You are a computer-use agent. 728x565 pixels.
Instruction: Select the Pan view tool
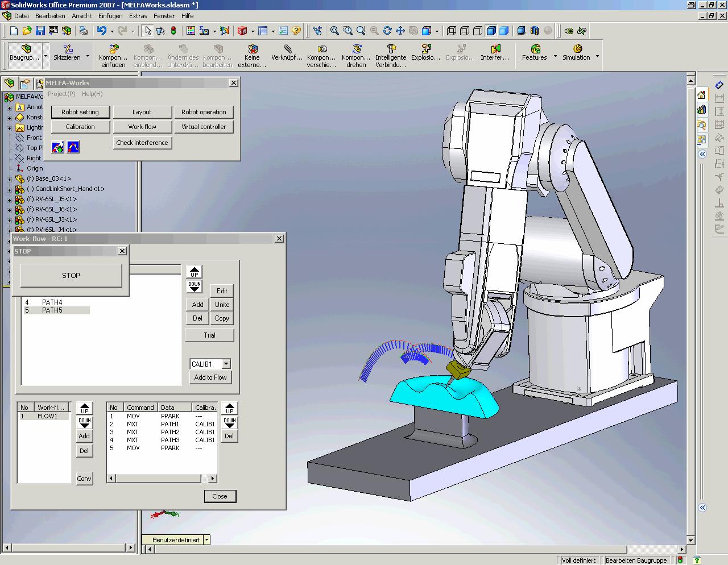coord(400,31)
